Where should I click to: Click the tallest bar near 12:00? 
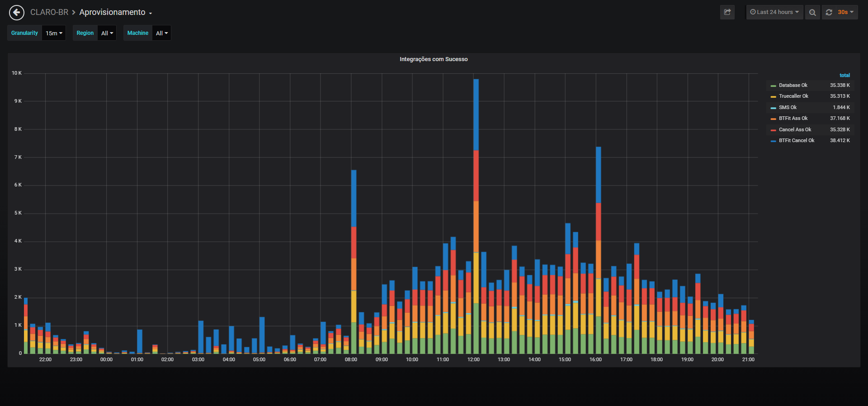(476, 216)
